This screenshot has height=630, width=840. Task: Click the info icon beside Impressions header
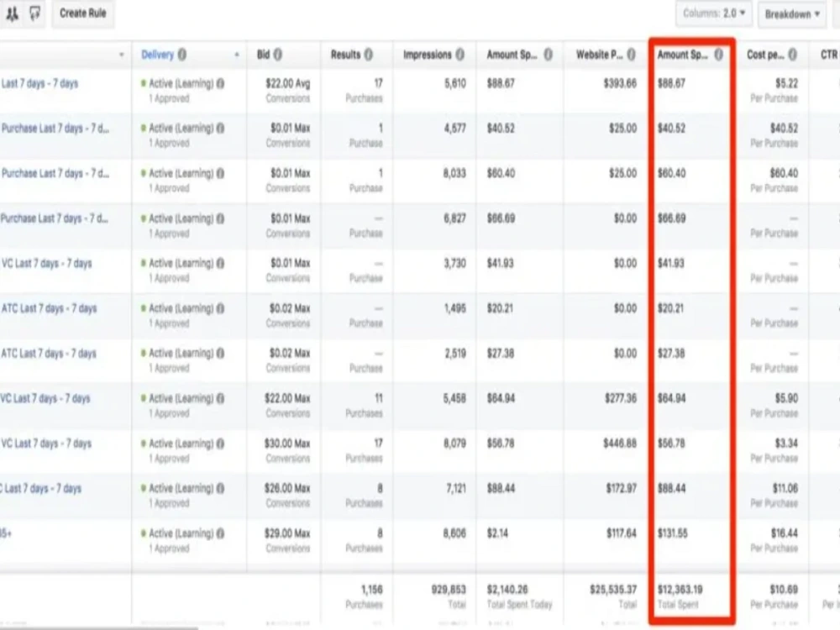tap(459, 55)
